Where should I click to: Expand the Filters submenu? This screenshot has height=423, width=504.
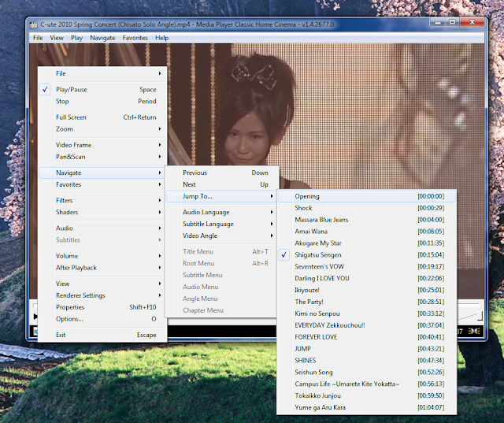coord(102,201)
